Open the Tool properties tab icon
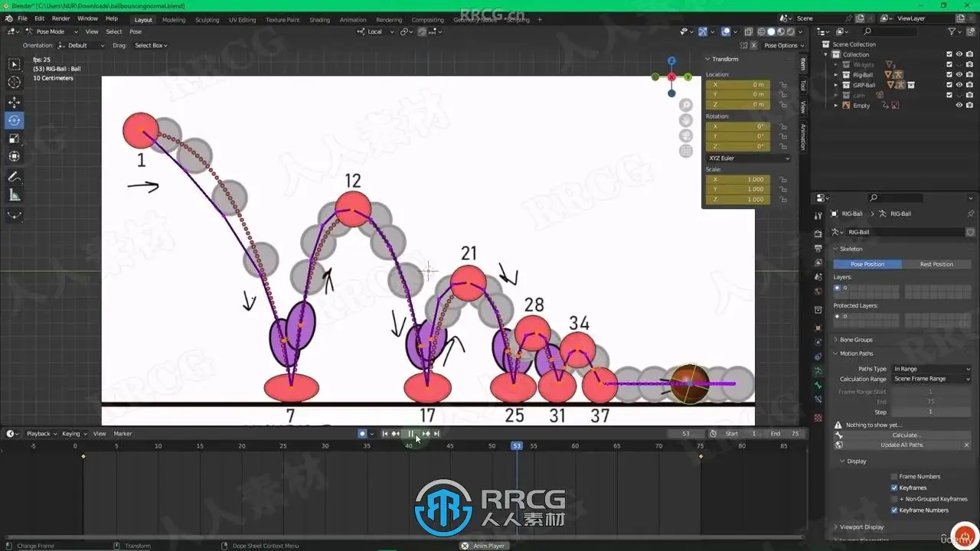 (818, 216)
